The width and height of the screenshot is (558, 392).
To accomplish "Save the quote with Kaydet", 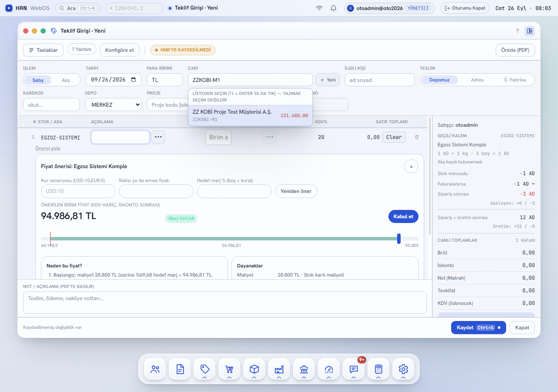I will click(479, 328).
